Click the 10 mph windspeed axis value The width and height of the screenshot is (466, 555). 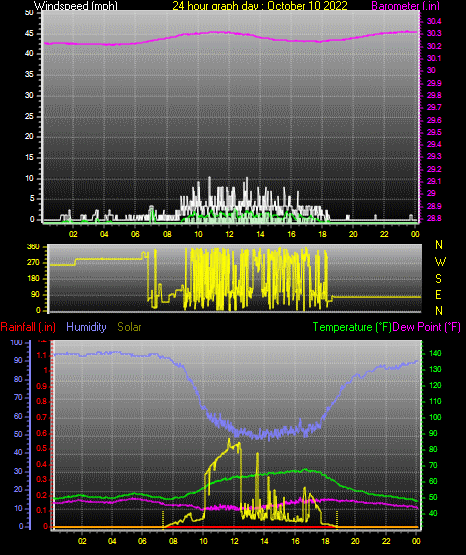29,178
